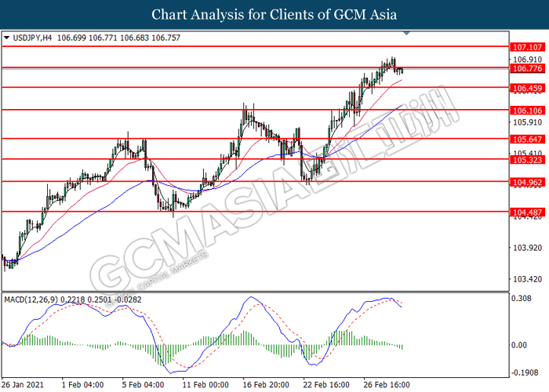Click the 0.308 MACD scale value
Viewport: 549px width, 392px height.
[522, 298]
